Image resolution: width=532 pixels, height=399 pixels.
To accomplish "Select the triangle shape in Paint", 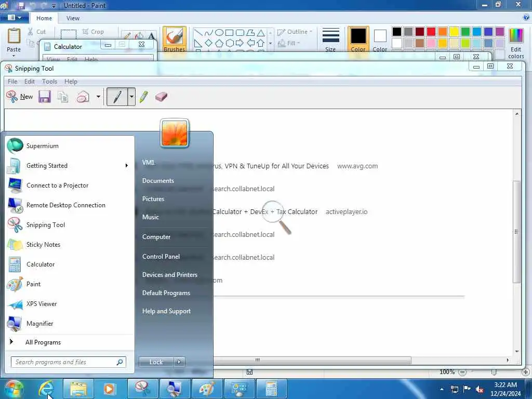I will click(x=261, y=33).
